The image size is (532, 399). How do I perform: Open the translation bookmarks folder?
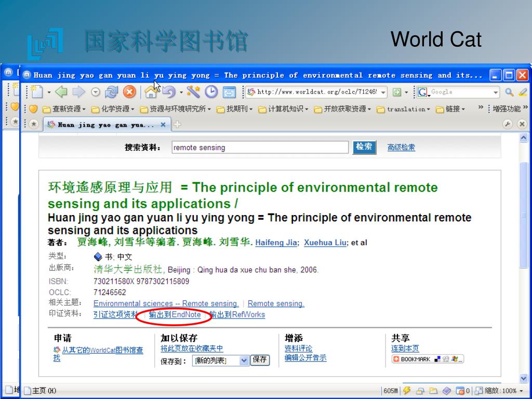(x=403, y=109)
